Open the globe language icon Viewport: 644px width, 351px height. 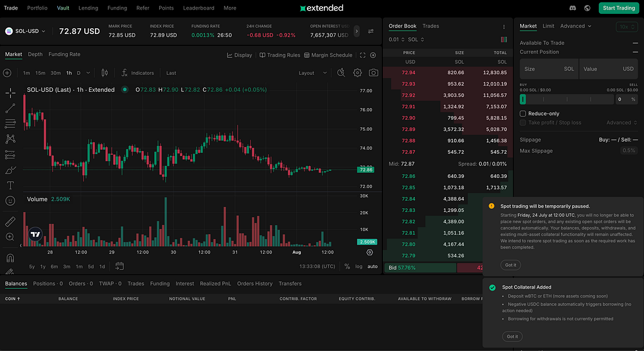pos(587,8)
